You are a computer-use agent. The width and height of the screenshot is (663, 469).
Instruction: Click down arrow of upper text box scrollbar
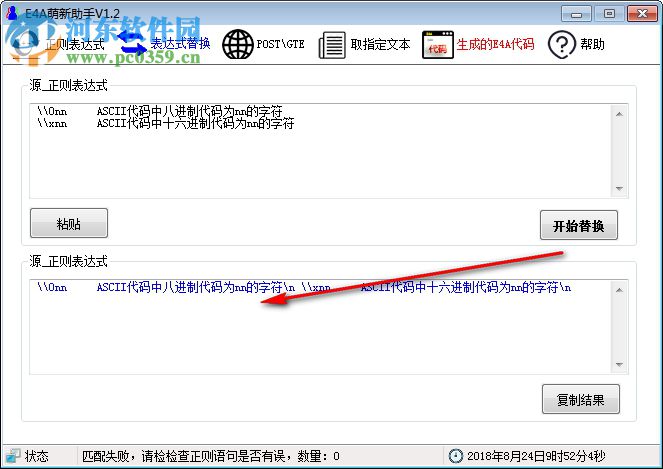tap(619, 189)
